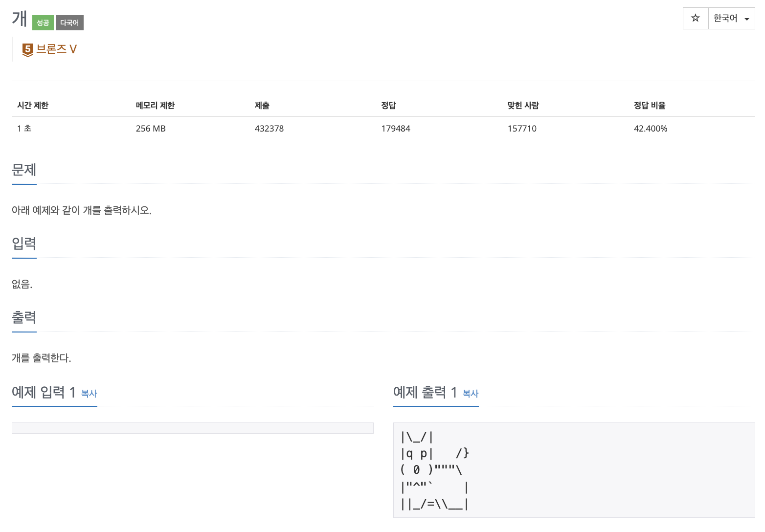Click the star favorite icon
Screen dimensions: 765x532
coord(696,19)
